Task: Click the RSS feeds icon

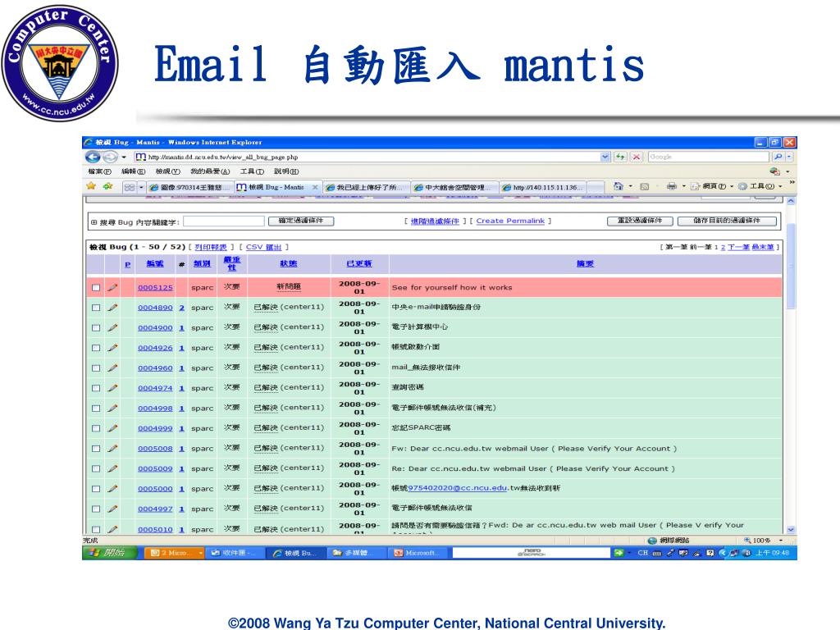Action: (x=645, y=186)
